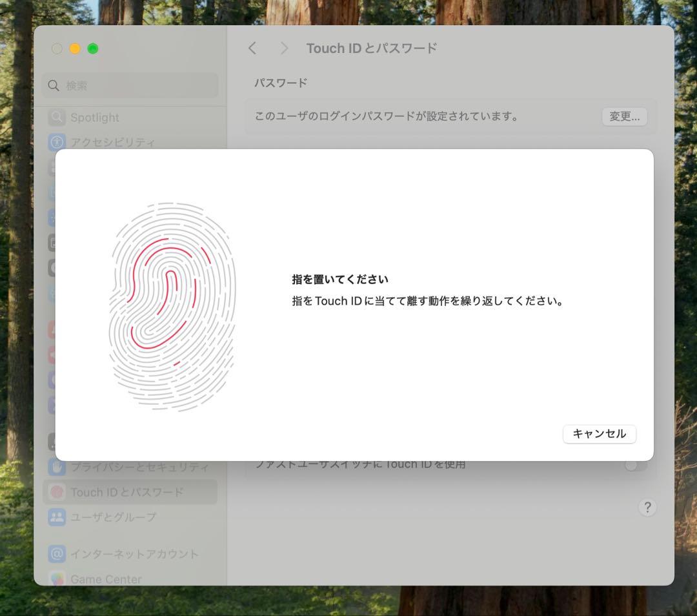Screen dimensions: 697x616
Task: Click the large fingerprint graphic in dialog
Action: coord(172,307)
